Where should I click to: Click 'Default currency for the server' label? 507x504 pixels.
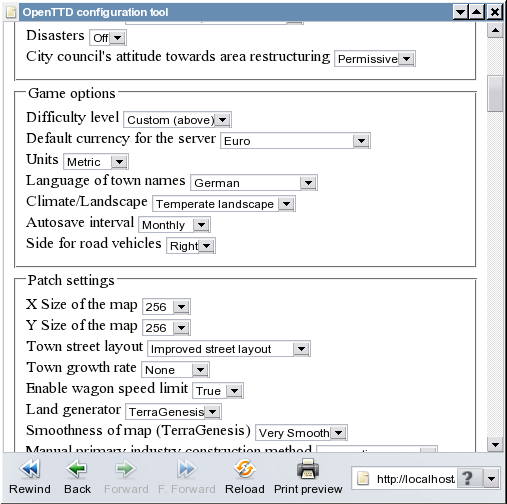[x=121, y=138]
